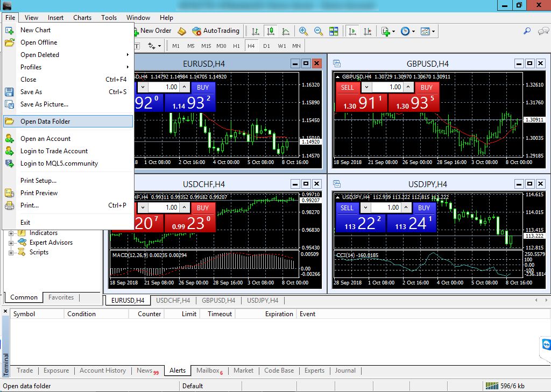
Task: Click the zoom out magnifier icon
Action: coord(318,31)
